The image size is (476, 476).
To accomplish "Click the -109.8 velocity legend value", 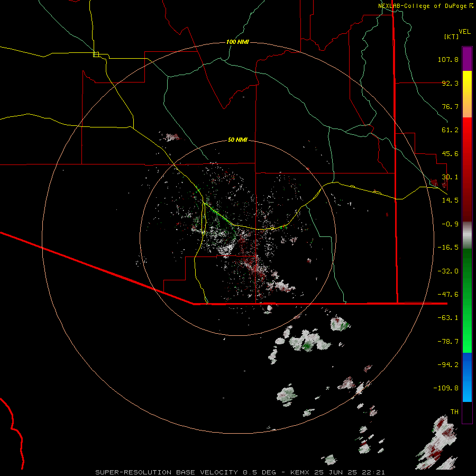I will tap(446, 388).
